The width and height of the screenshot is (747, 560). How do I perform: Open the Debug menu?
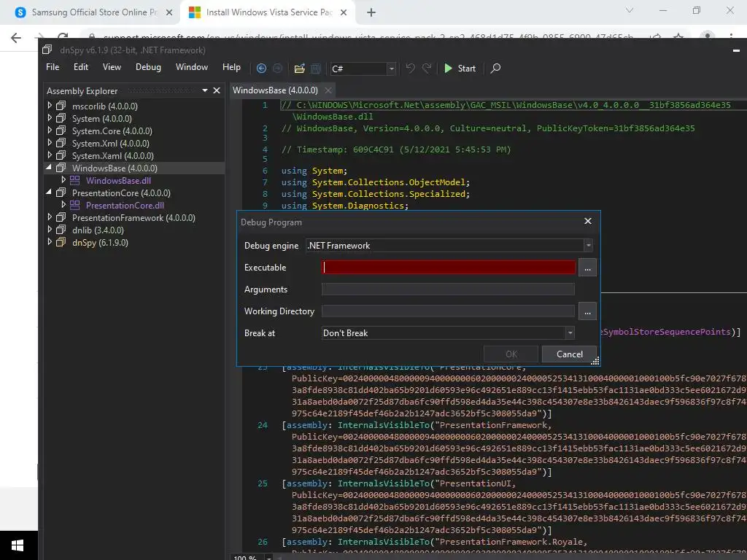point(148,67)
